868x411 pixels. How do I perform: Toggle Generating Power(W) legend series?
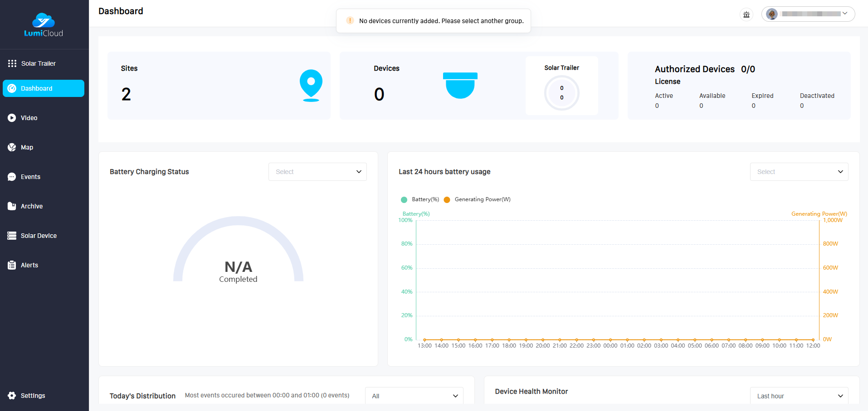tap(477, 199)
